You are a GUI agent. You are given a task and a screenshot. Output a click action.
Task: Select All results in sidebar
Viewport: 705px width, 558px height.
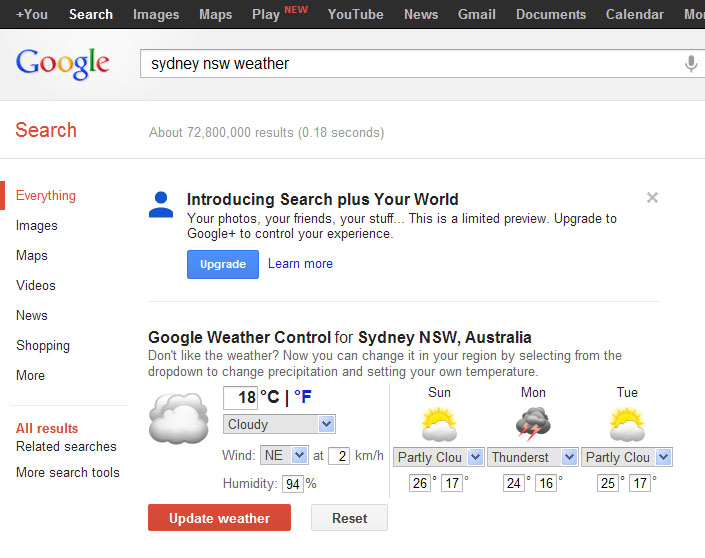47,429
